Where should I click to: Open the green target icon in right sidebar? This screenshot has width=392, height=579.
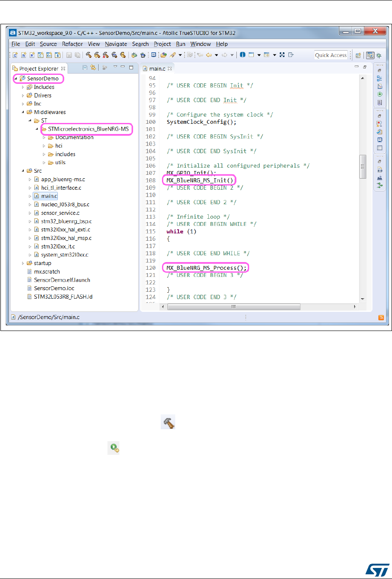[379, 94]
